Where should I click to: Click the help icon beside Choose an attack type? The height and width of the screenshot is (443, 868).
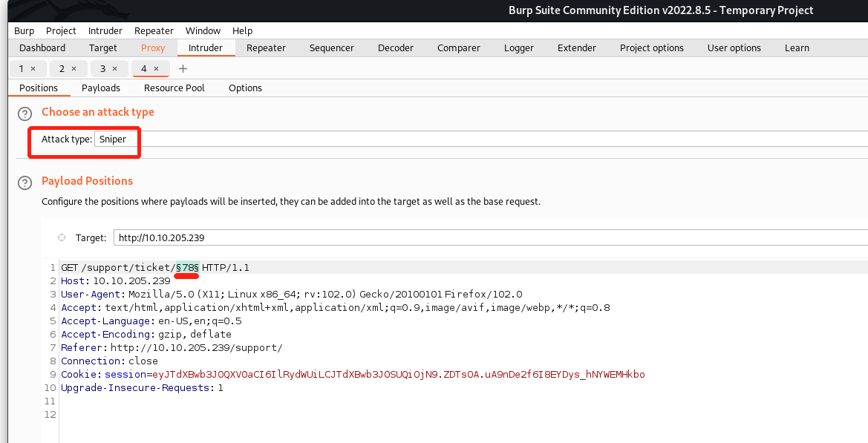point(25,114)
